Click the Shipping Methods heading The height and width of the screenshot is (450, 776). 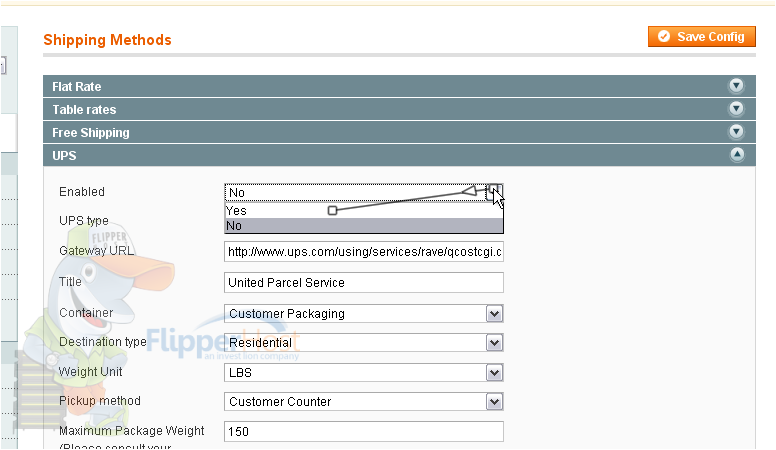[107, 40]
